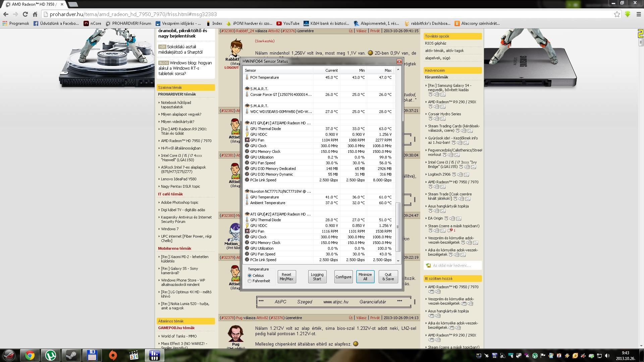Click the GPU VDDC lightning icon under GPU[#1]
The width and height of the screenshot is (644, 362).
tap(247, 134)
